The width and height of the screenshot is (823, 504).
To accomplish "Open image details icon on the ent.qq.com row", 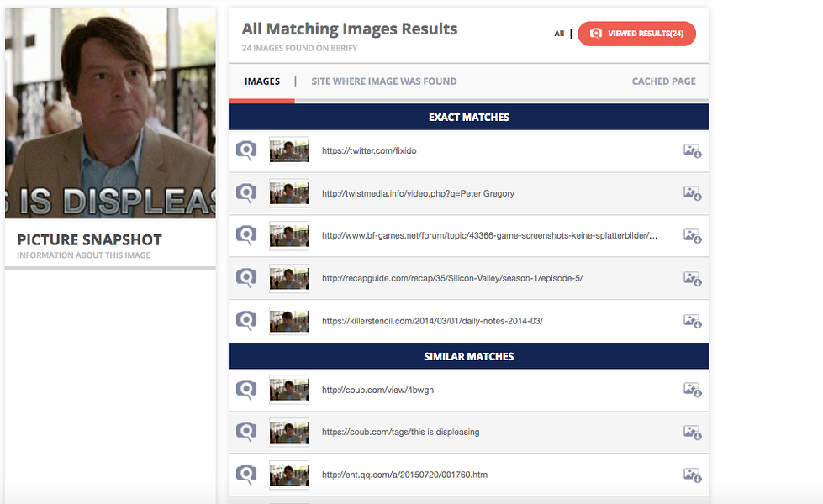I will click(691, 475).
